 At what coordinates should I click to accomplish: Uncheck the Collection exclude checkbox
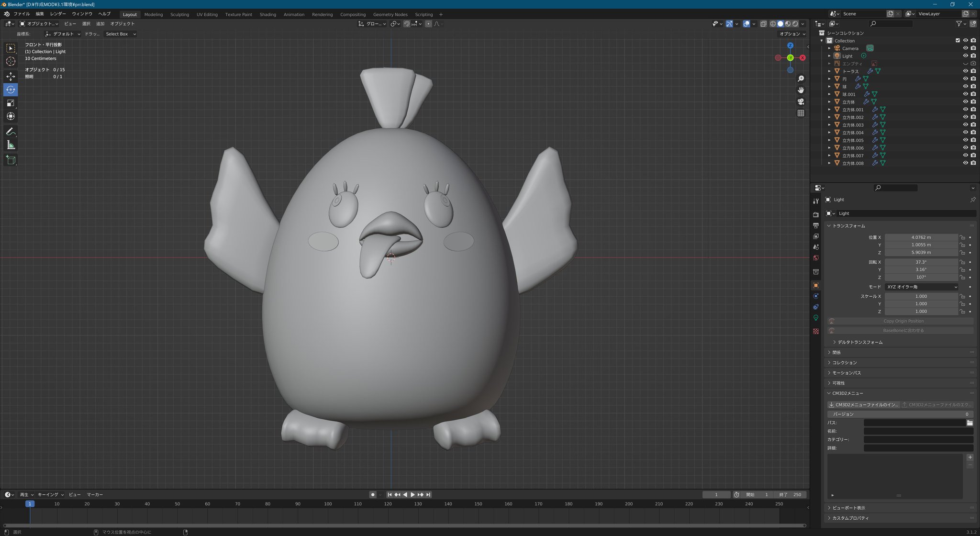958,41
